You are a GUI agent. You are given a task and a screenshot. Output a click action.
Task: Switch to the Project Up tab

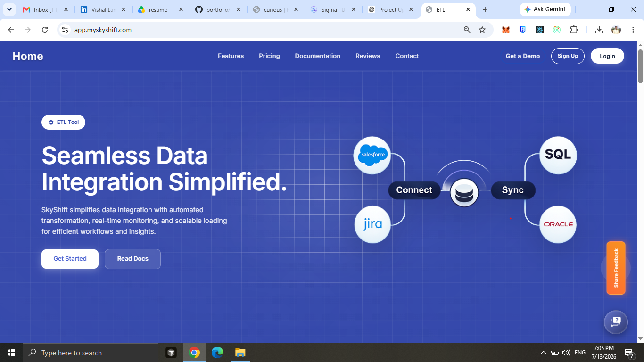(391, 9)
